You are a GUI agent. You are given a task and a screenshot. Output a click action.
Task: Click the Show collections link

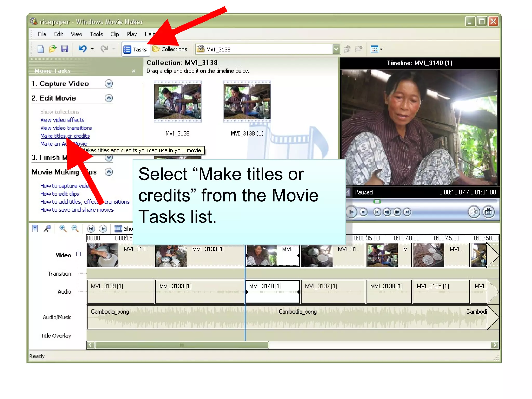(x=59, y=112)
